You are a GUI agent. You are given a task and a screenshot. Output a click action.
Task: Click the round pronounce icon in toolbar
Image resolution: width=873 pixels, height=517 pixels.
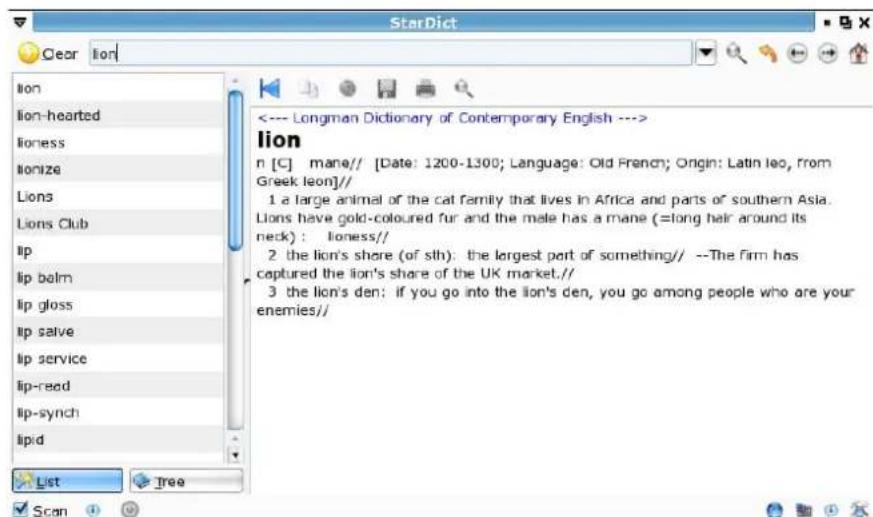pos(348,89)
